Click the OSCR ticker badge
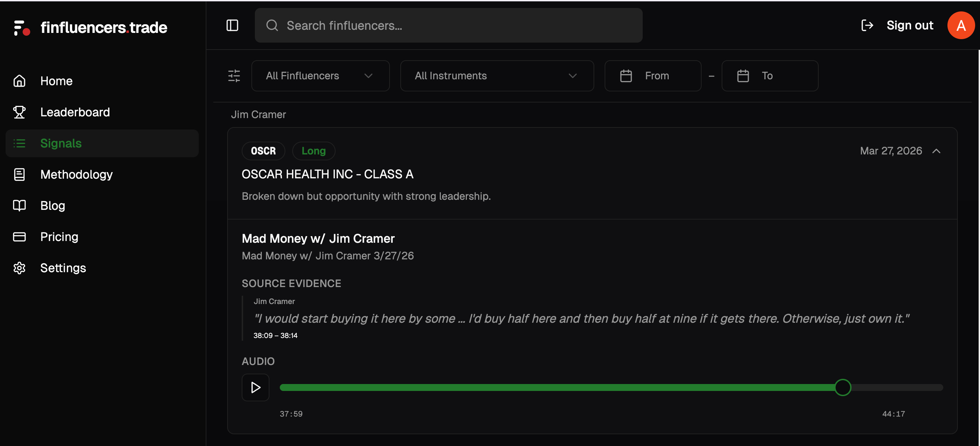The image size is (980, 446). [x=263, y=151]
